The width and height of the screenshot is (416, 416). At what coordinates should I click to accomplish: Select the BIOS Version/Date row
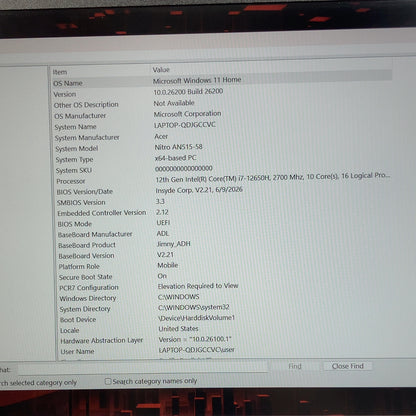(x=222, y=191)
